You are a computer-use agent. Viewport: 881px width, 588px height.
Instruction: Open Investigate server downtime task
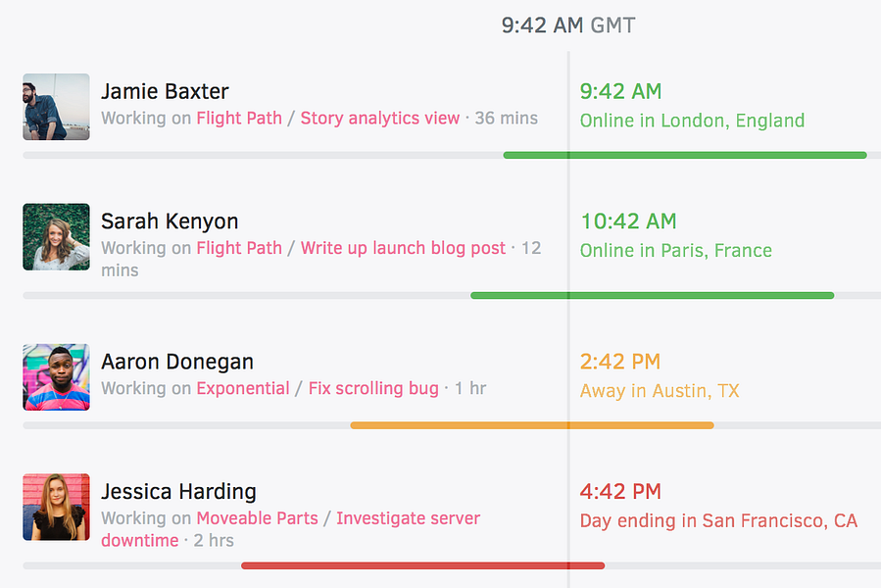408,518
